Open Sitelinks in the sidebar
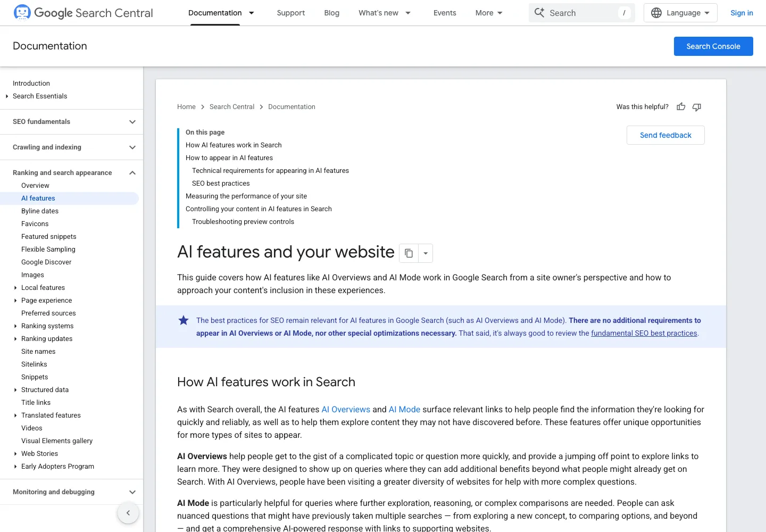Viewport: 766px width, 532px height. [34, 364]
